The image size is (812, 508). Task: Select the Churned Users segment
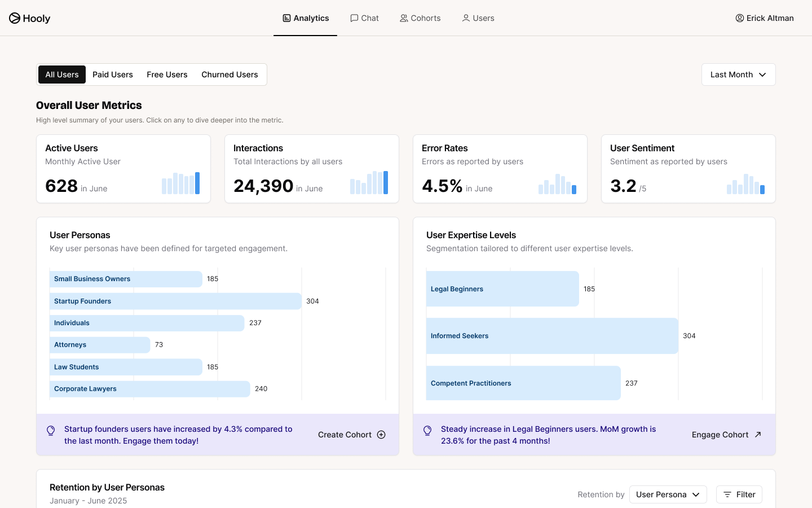pos(230,75)
